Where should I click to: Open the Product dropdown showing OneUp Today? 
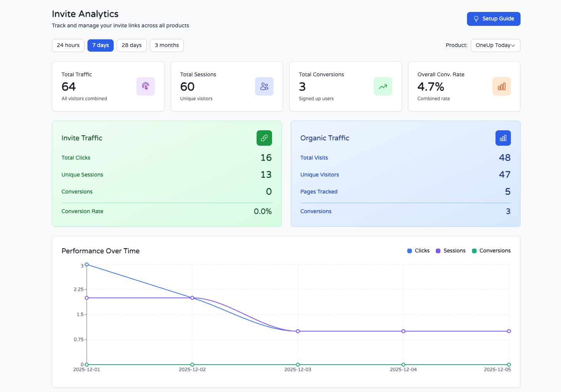493,45
